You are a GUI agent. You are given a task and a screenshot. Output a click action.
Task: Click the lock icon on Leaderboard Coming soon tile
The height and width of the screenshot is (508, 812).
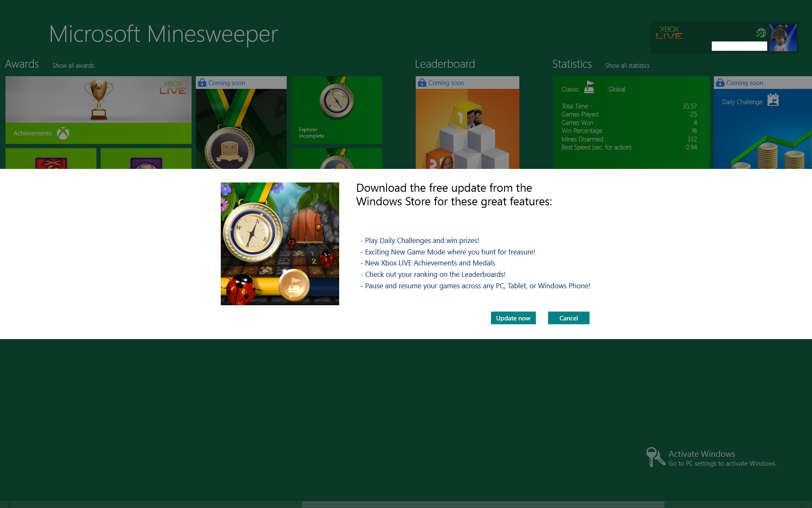pos(422,83)
